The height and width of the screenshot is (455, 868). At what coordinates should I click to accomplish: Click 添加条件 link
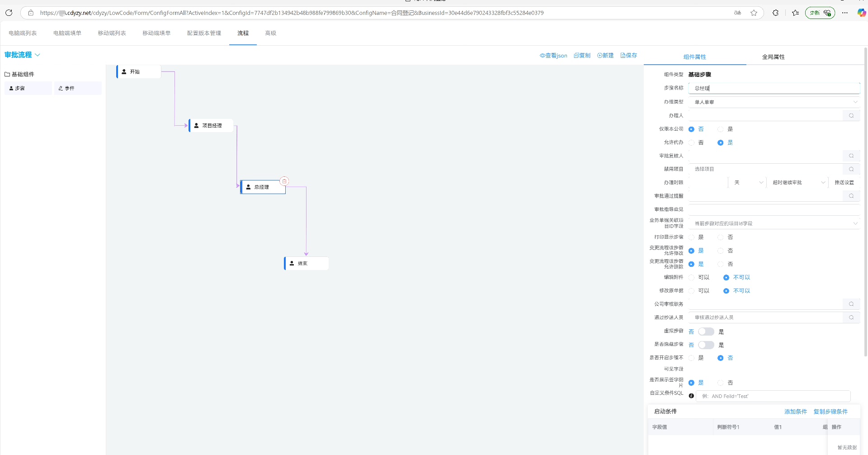[x=796, y=412]
